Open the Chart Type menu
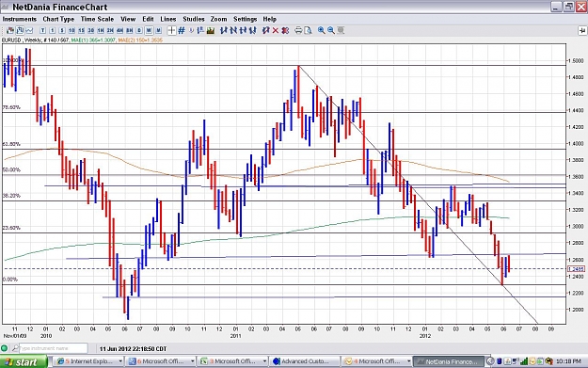The height and width of the screenshot is (368, 588). point(58,19)
